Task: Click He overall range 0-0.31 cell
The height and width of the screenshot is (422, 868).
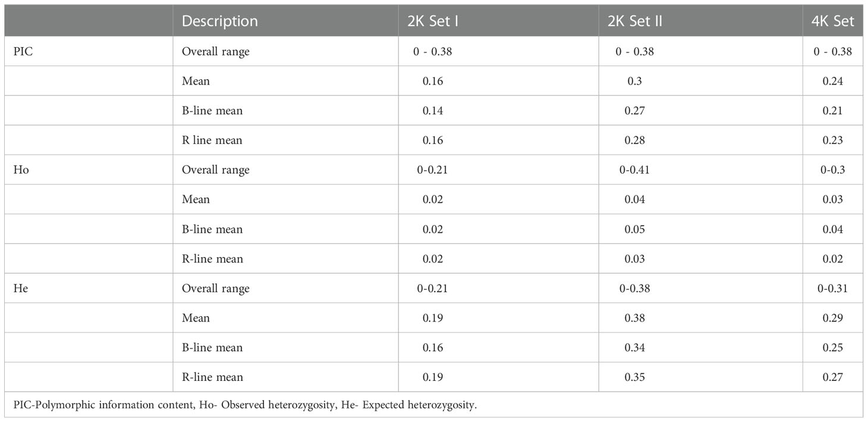Action: [x=833, y=288]
